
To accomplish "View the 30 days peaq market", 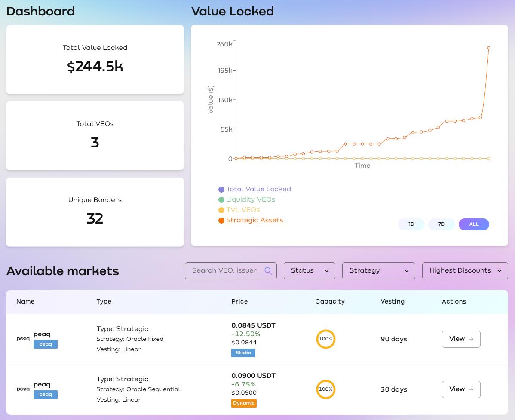I will point(461,389).
